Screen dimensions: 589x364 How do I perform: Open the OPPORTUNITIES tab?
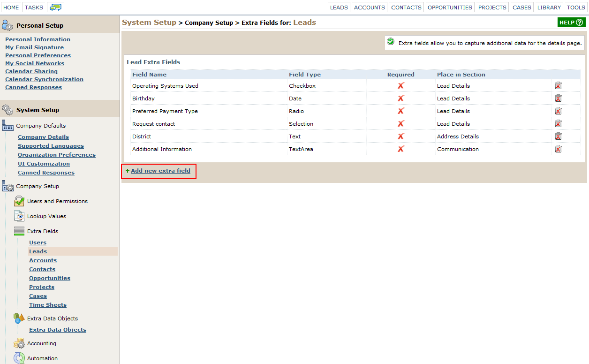[450, 8]
